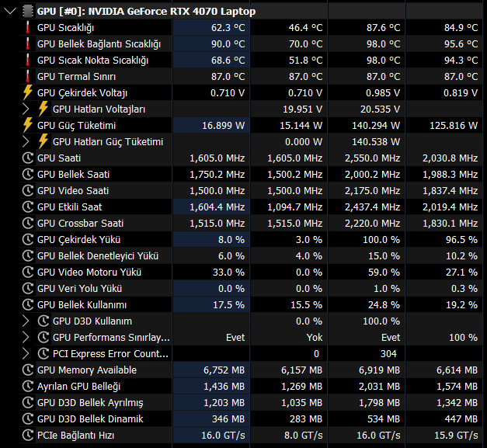The image size is (487, 448).
Task: Click clock icon beside GPU D3D Bellek Dinamik
Action: 28,418
